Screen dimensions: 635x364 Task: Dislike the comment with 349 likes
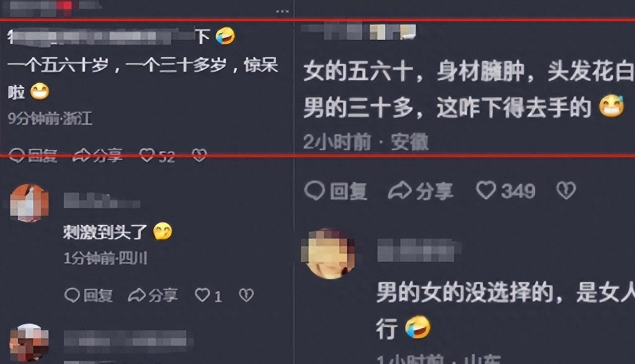tap(566, 190)
